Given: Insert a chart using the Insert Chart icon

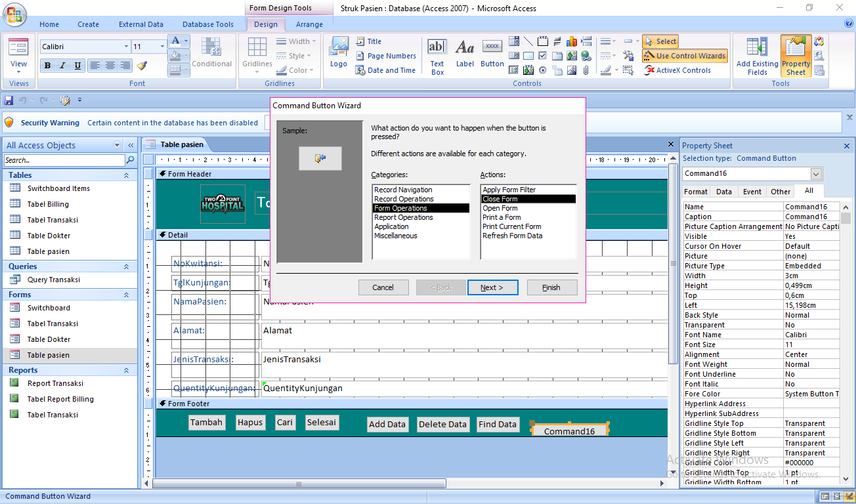Looking at the screenshot, I should [572, 41].
